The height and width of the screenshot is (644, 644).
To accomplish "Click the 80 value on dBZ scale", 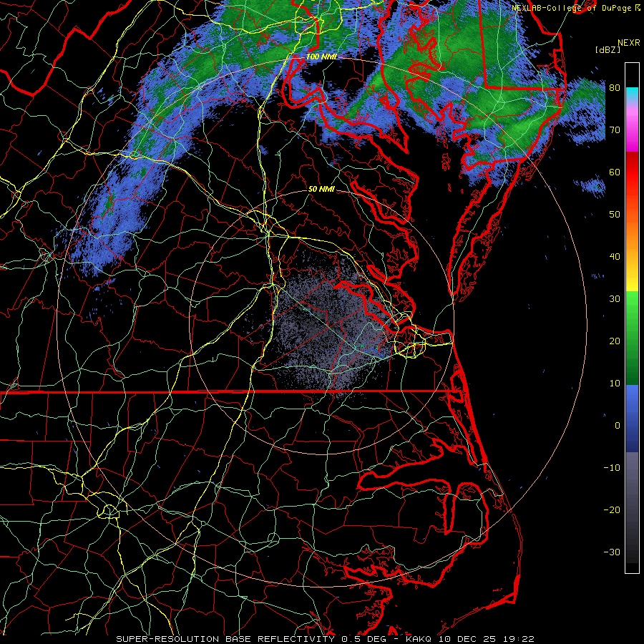I will [x=615, y=88].
